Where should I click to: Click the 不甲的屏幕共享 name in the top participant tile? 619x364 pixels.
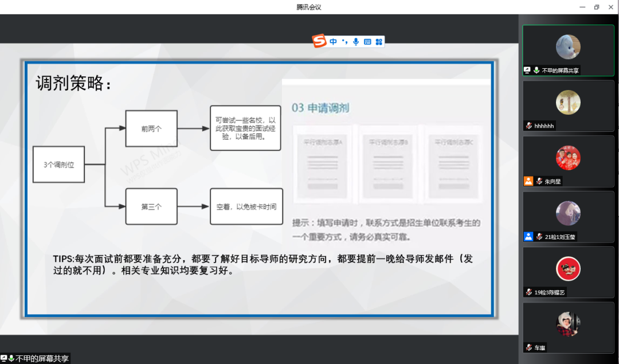click(x=560, y=71)
